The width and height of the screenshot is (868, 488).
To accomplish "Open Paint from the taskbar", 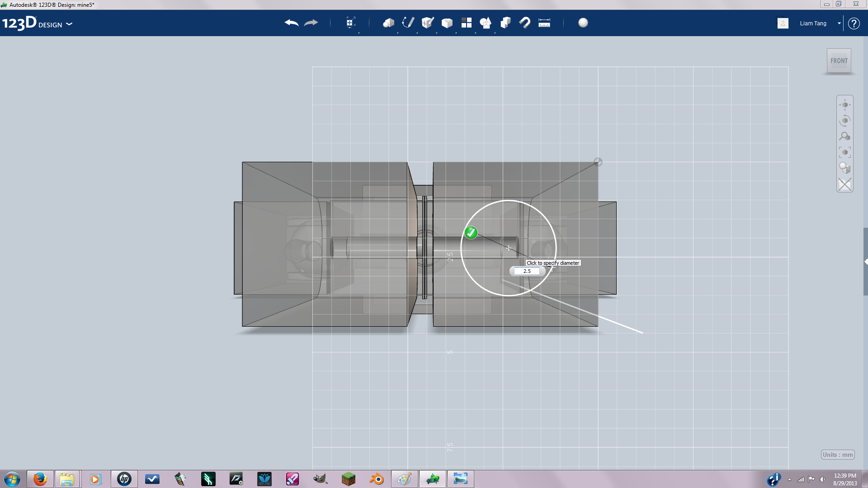I will pyautogui.click(x=405, y=479).
